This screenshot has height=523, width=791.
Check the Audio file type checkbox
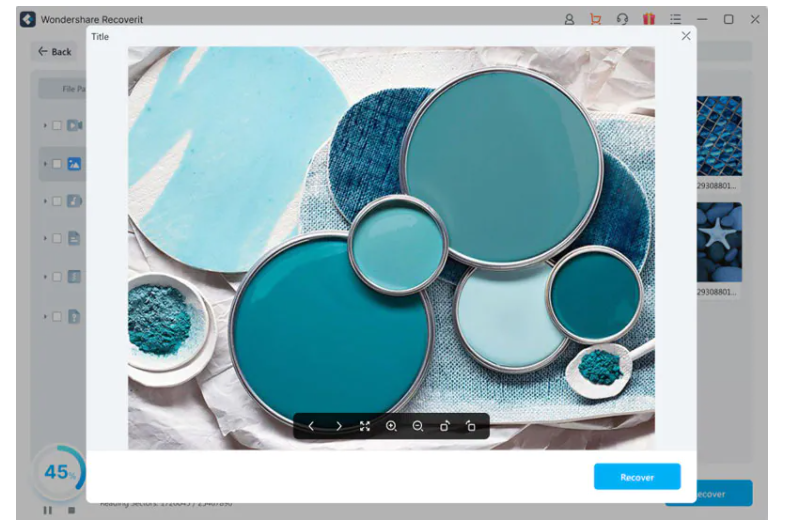pos(57,201)
